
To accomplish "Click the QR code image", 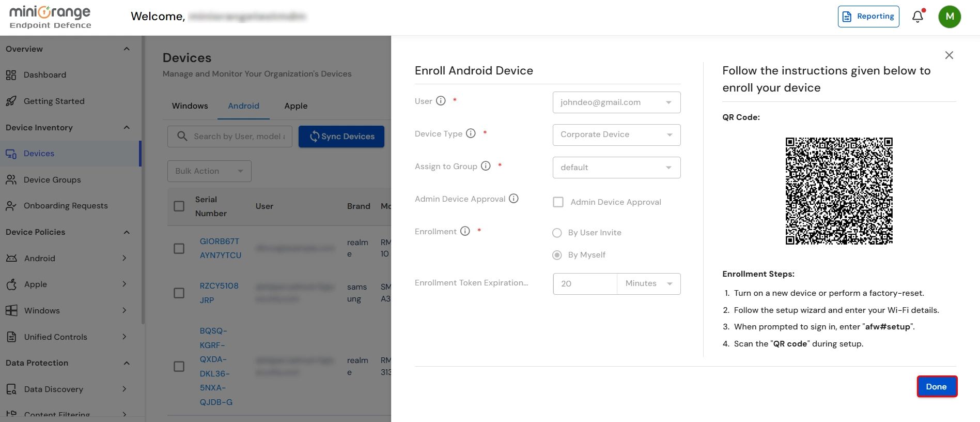I will tap(839, 191).
